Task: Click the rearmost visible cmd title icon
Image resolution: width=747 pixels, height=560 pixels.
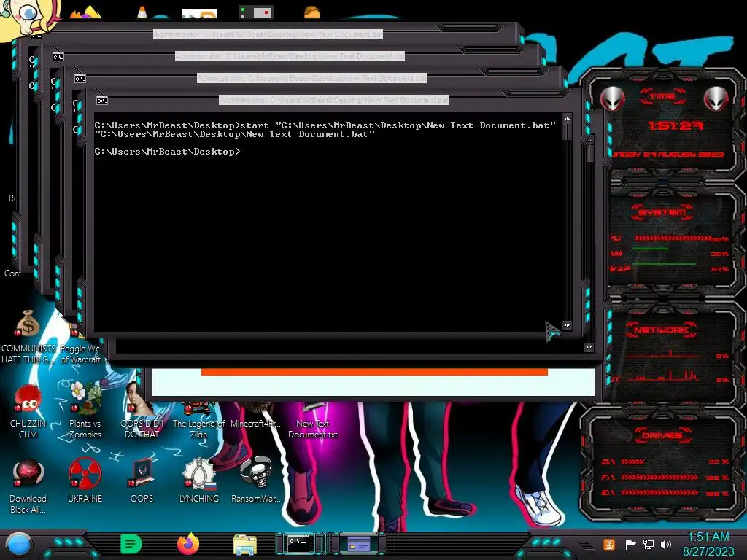Action: [x=36, y=36]
